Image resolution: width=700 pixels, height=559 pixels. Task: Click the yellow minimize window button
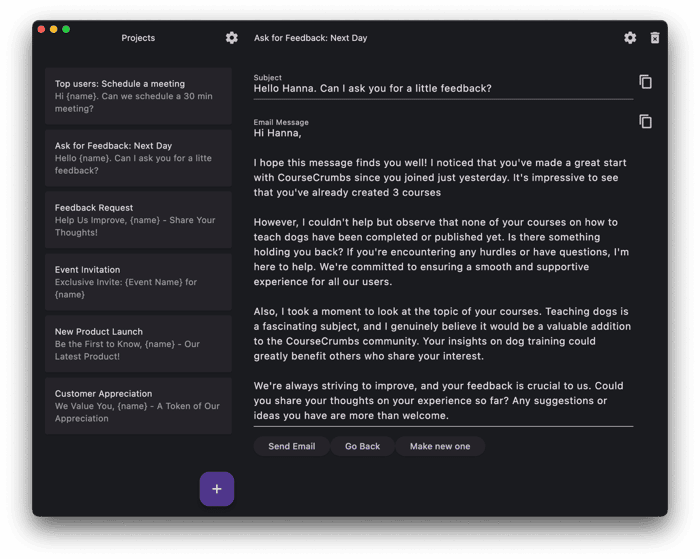54,29
